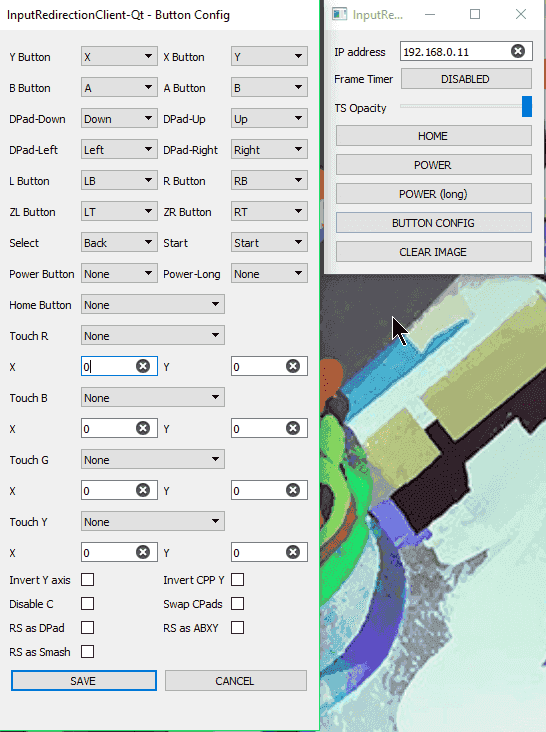
Task: Toggle the Invert CPP Y checkbox
Action: (x=238, y=580)
